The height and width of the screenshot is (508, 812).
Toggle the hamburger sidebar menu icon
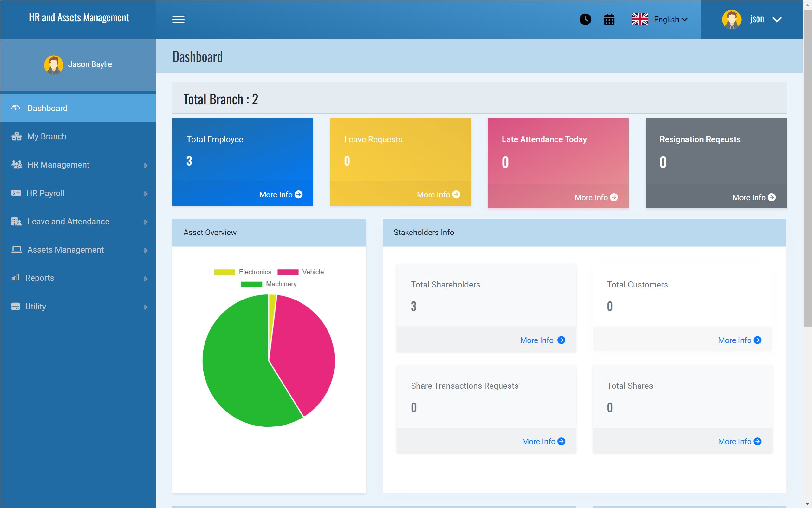pyautogui.click(x=178, y=19)
